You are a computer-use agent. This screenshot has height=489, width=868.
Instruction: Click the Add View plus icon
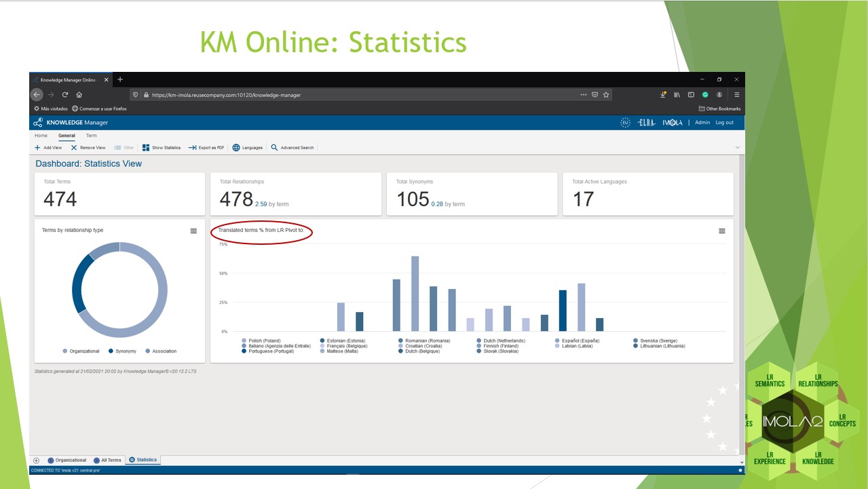[38, 147]
